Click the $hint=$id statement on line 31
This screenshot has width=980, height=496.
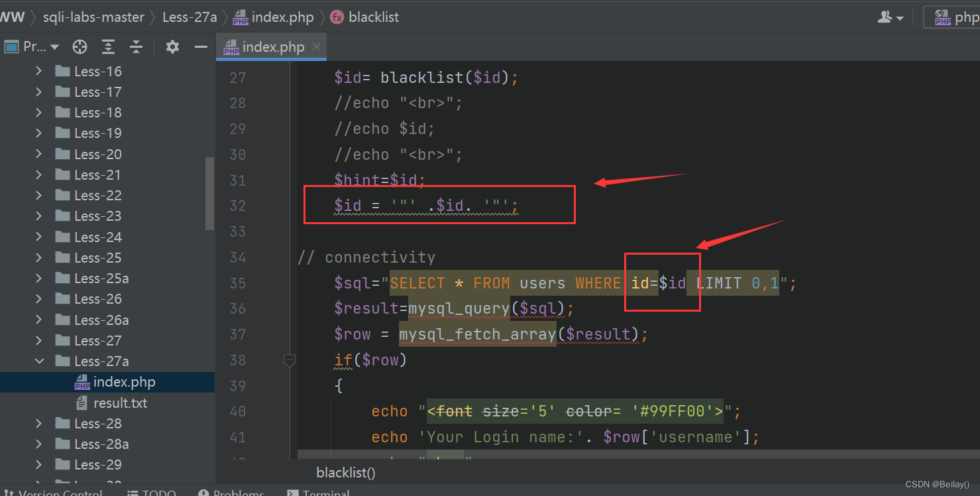point(380,180)
